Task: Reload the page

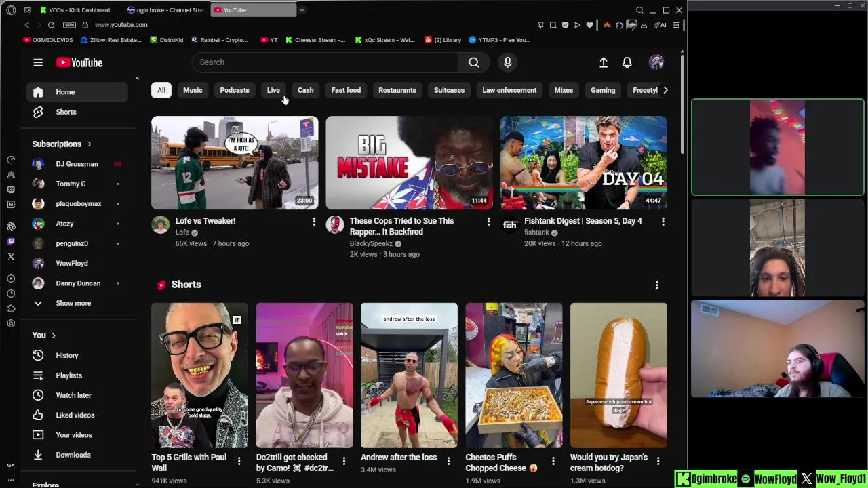Action: tap(51, 25)
